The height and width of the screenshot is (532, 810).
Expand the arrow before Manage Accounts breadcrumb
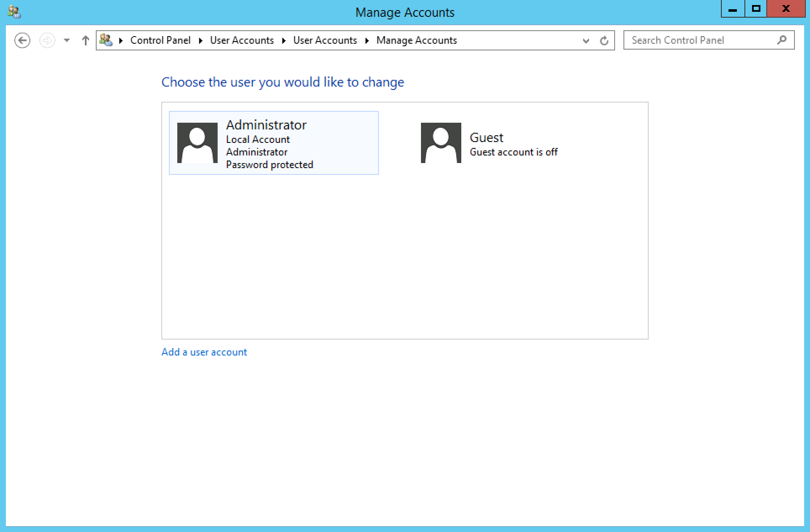(367, 40)
